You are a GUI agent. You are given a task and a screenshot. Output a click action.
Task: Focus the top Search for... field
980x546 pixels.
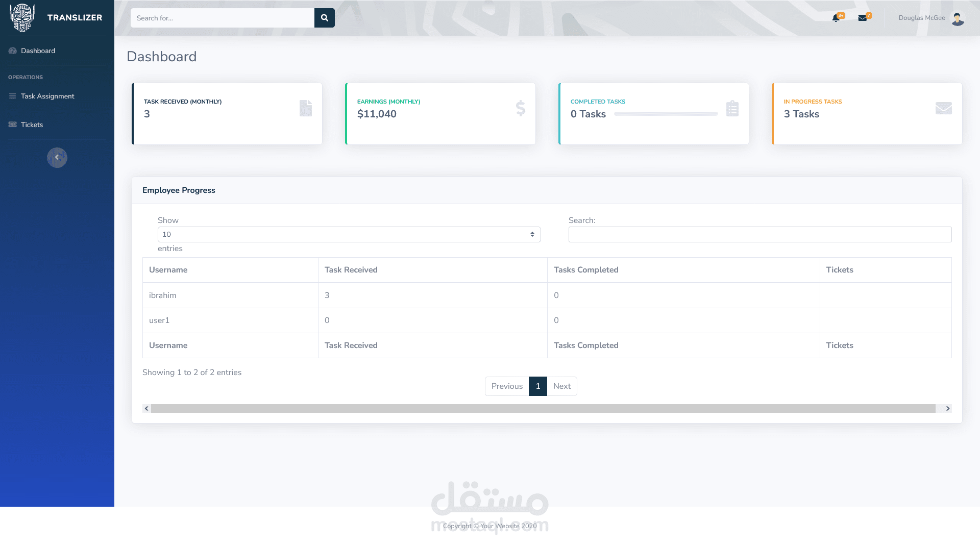[223, 18]
